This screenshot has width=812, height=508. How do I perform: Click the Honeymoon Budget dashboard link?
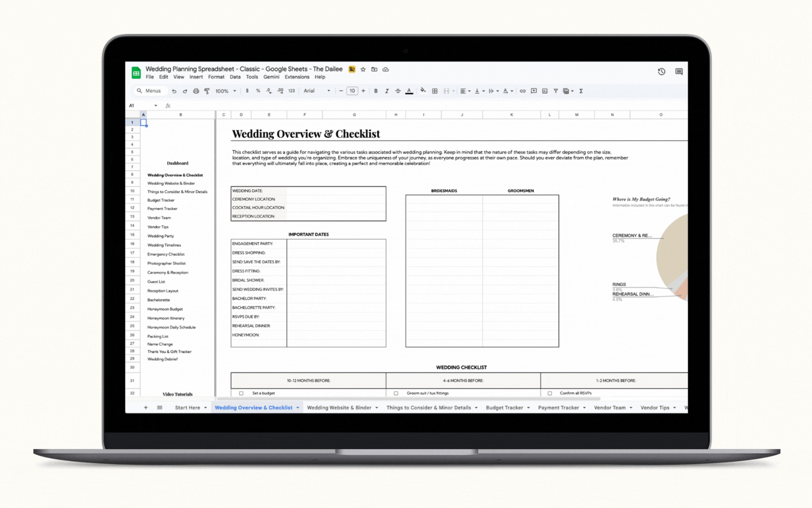tap(165, 309)
